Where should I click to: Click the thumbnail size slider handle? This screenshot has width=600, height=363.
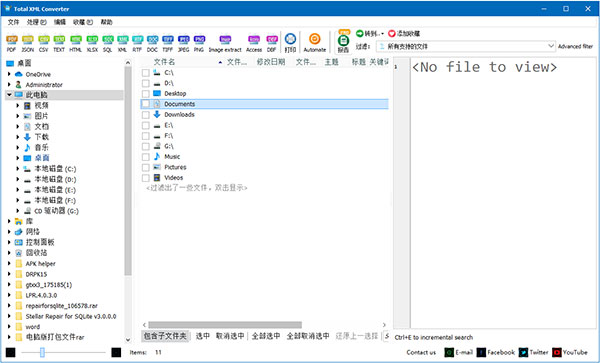tap(42, 352)
